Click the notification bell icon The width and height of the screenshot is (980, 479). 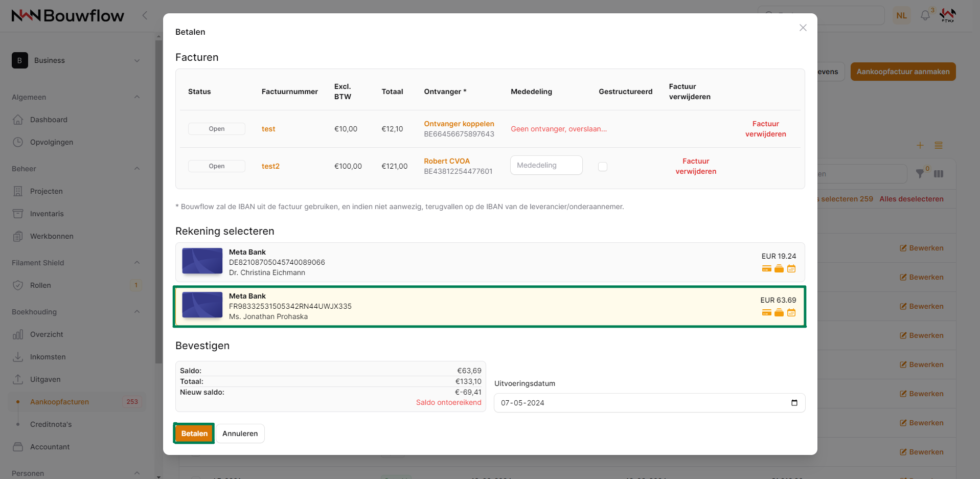pyautogui.click(x=925, y=15)
